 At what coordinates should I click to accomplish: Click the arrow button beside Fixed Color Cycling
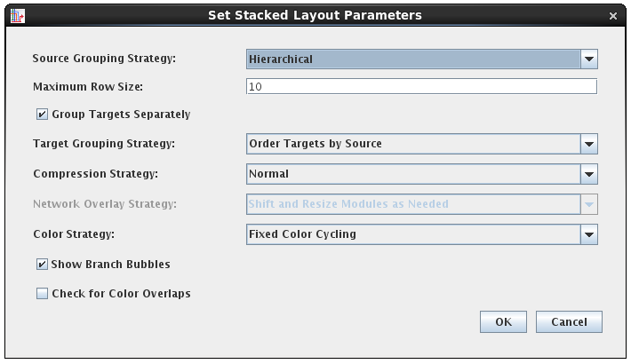(x=588, y=234)
